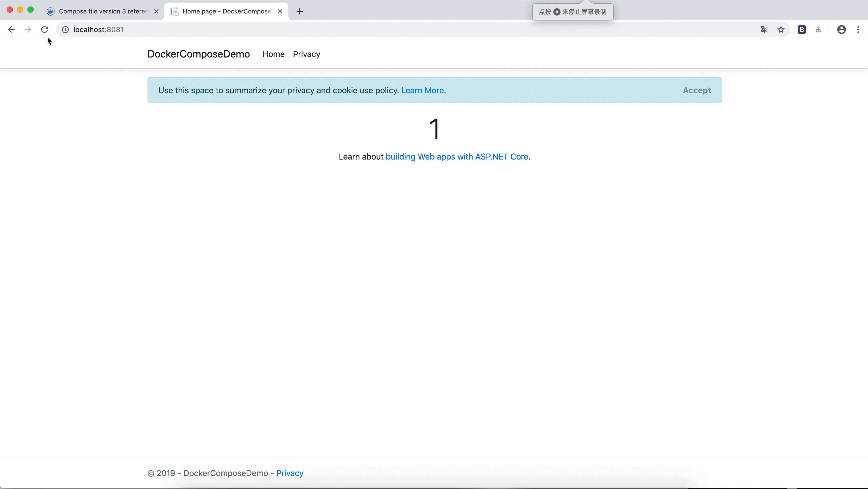Open the Home nav link

click(x=273, y=54)
